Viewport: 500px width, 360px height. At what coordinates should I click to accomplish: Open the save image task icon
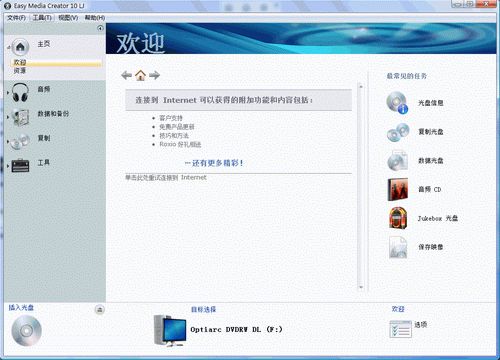pyautogui.click(x=398, y=247)
